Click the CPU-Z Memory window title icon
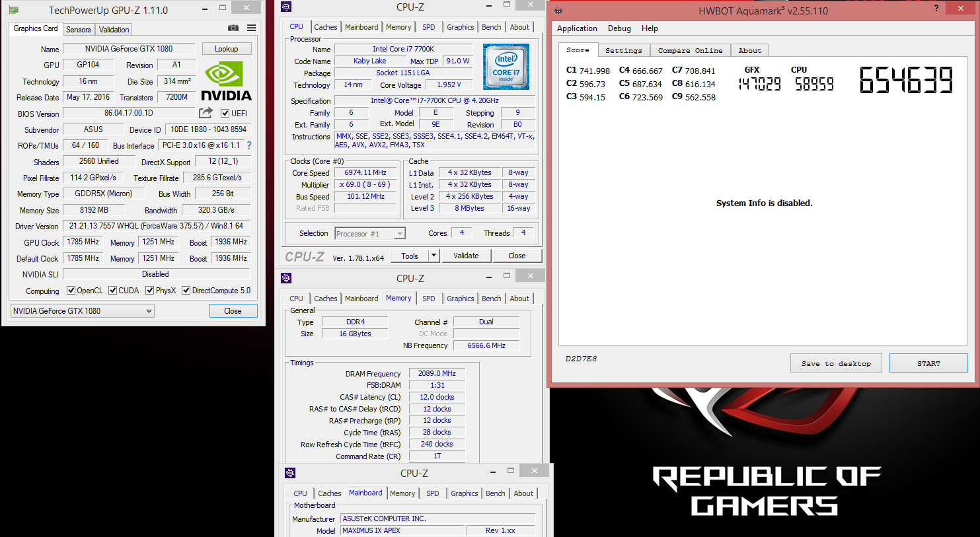 pos(286,278)
